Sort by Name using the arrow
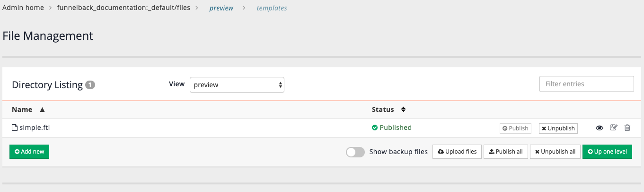Image resolution: width=644 pixels, height=192 pixels. pyautogui.click(x=42, y=110)
